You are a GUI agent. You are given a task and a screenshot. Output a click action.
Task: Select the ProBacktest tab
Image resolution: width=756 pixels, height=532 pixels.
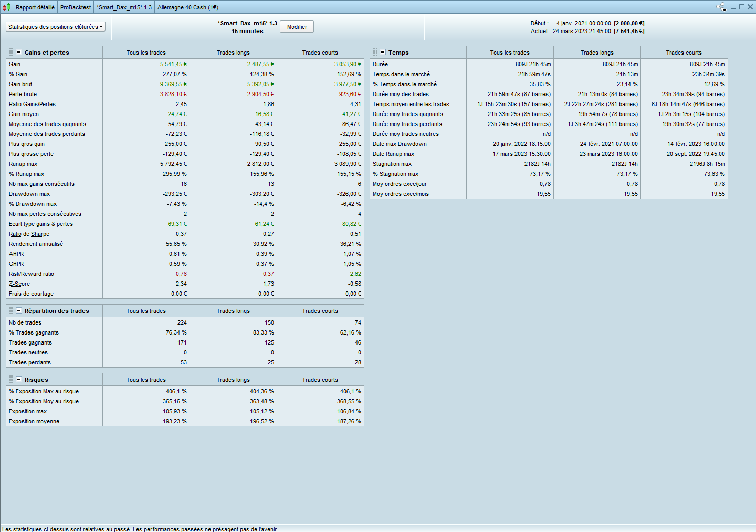tap(75, 7)
